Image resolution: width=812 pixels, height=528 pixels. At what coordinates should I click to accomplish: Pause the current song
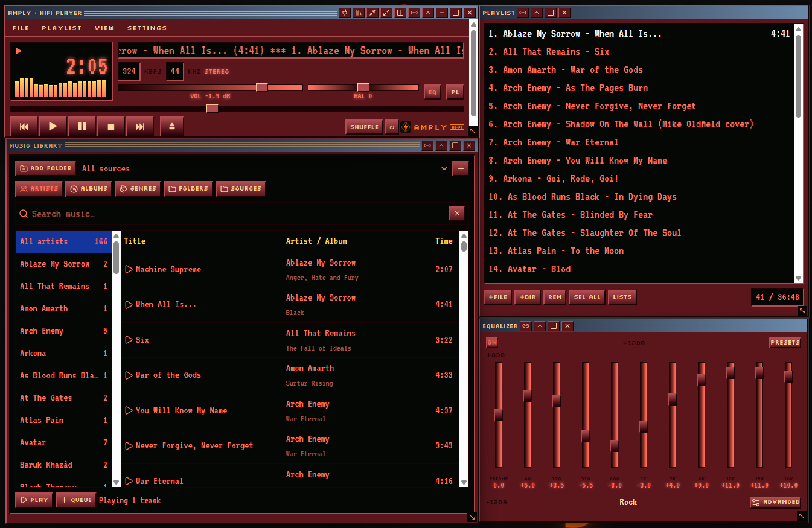coord(82,127)
